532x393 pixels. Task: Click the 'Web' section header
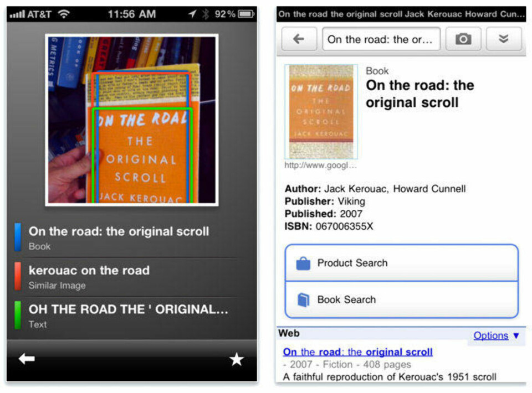click(289, 333)
